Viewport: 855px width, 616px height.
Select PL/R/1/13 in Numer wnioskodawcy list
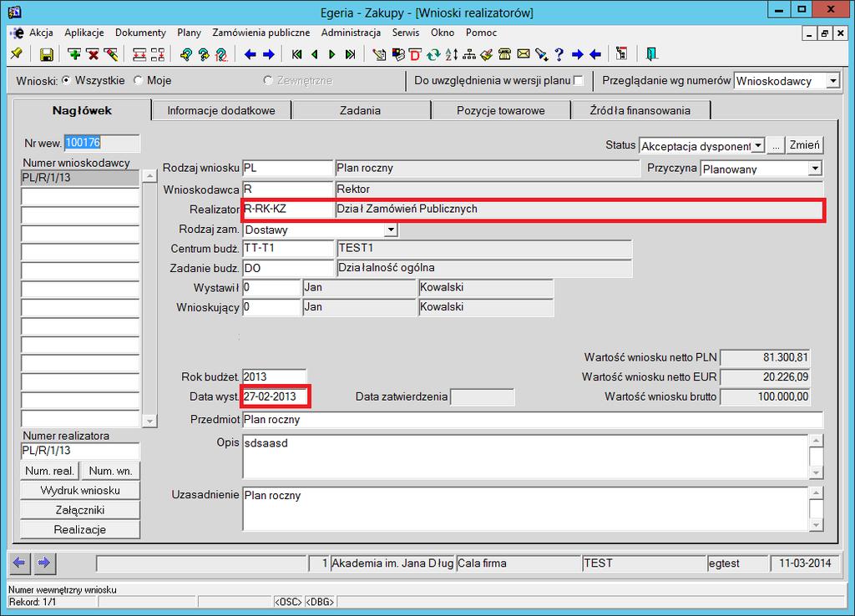point(80,178)
